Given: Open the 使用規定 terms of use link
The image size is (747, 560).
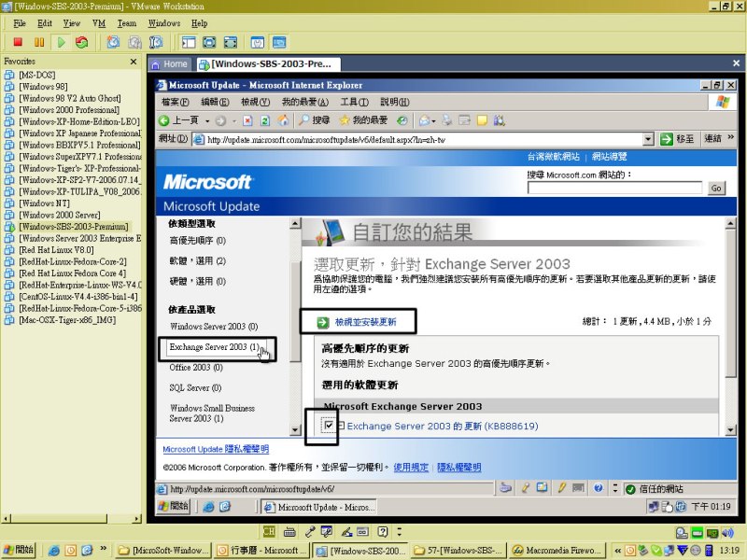Looking at the screenshot, I should click(x=411, y=468).
